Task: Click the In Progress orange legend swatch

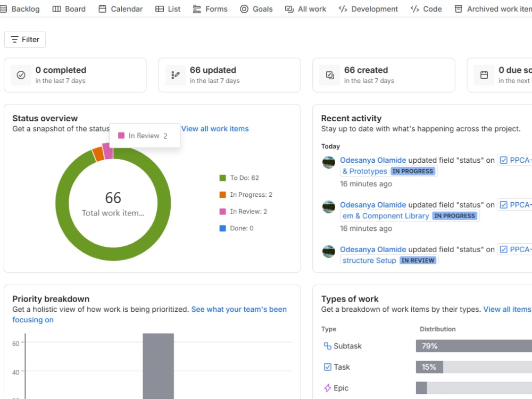Action: [222, 194]
